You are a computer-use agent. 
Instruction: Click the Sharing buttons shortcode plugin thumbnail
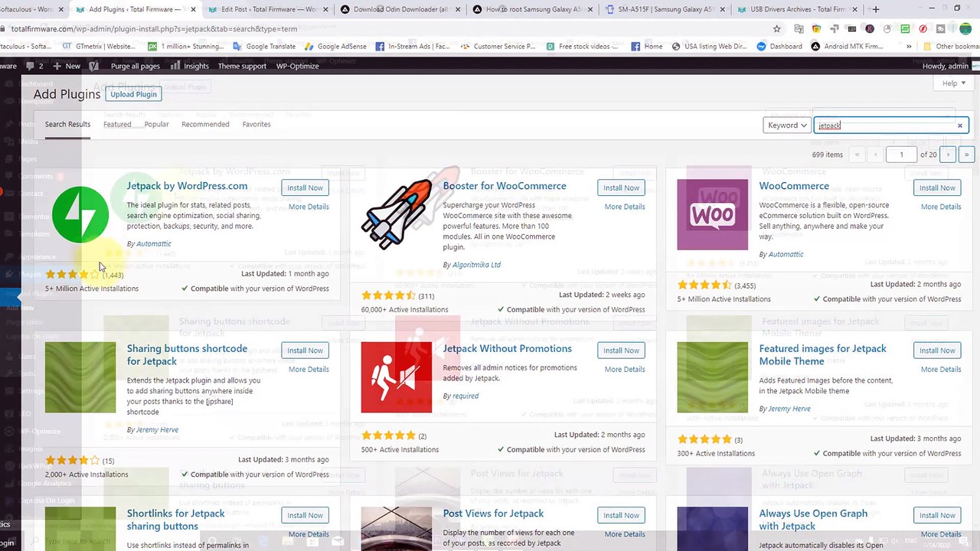point(80,377)
